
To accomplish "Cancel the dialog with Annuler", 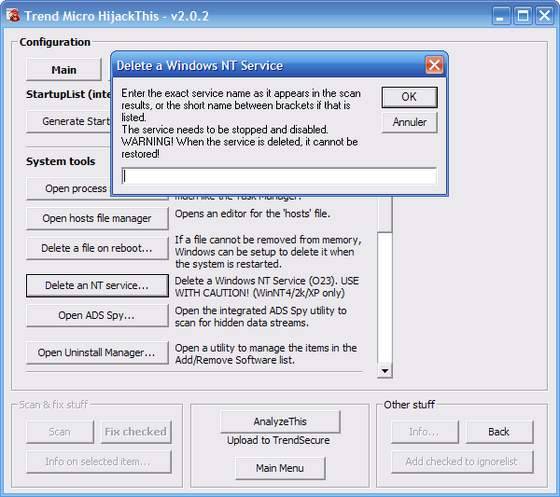I will pyautogui.click(x=409, y=122).
